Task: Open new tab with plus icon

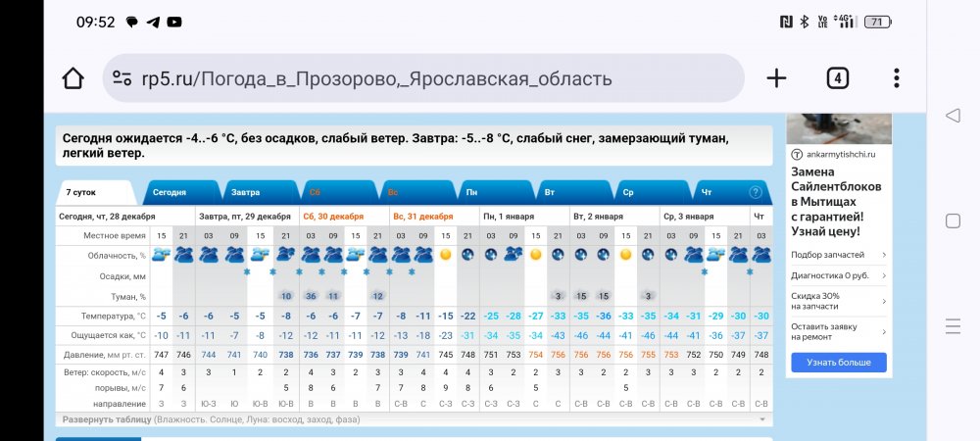Action: (x=776, y=78)
